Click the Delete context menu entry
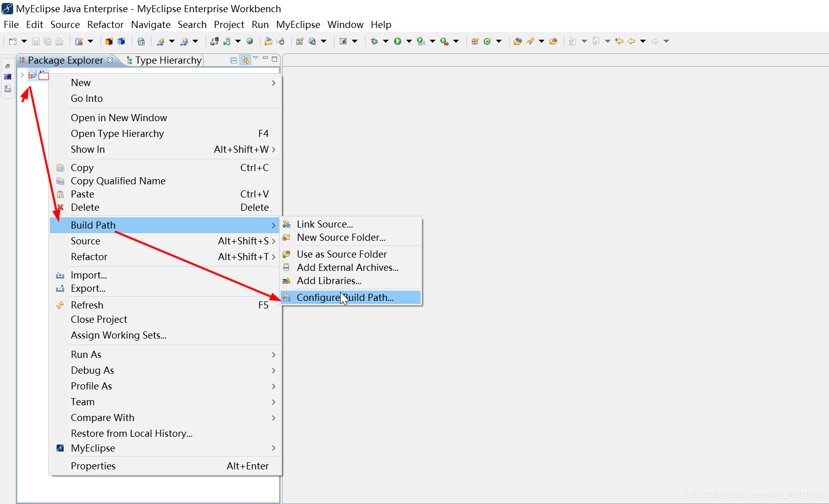Screen dimensions: 829x504 click(165, 207)
